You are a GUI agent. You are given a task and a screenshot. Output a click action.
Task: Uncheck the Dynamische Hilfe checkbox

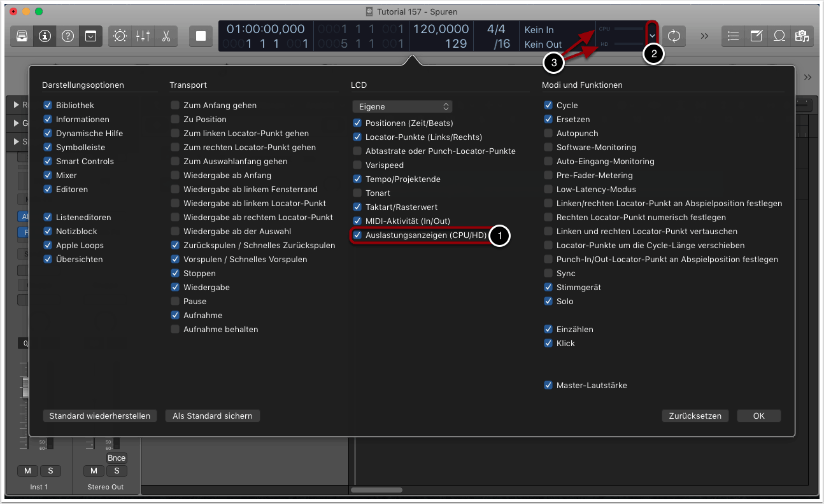coord(48,133)
